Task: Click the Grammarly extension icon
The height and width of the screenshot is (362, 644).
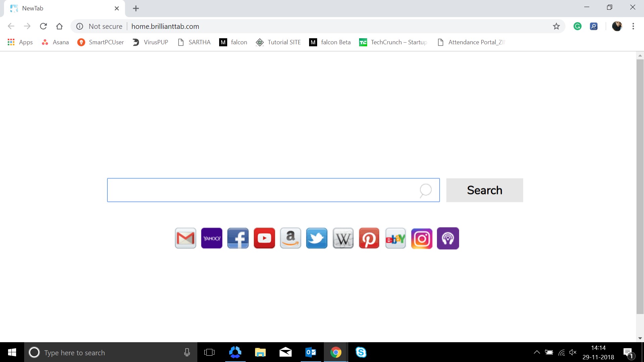Action: 578,26
